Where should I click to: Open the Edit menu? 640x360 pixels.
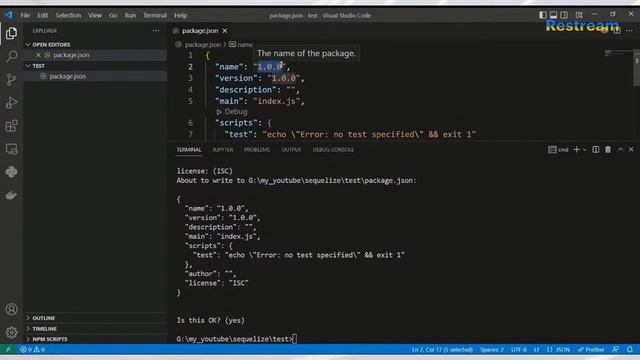click(42, 15)
